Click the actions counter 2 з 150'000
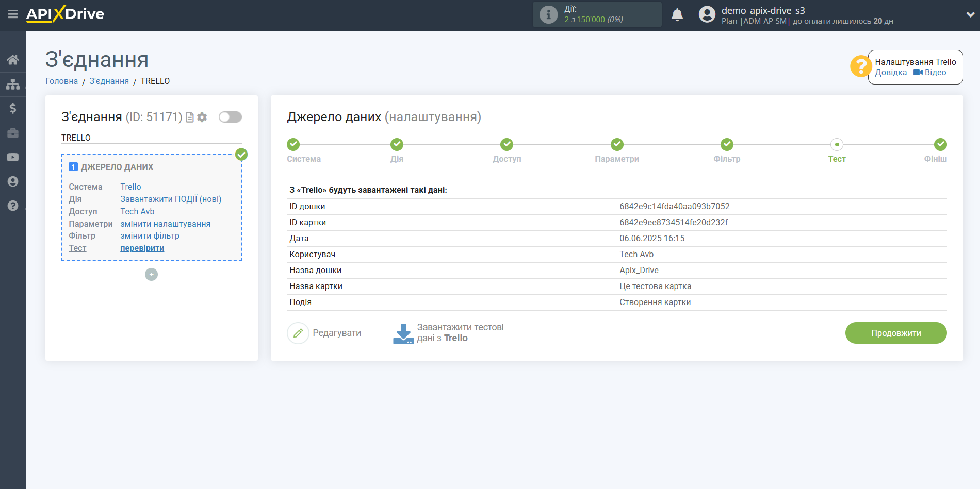The height and width of the screenshot is (489, 980). point(594,20)
